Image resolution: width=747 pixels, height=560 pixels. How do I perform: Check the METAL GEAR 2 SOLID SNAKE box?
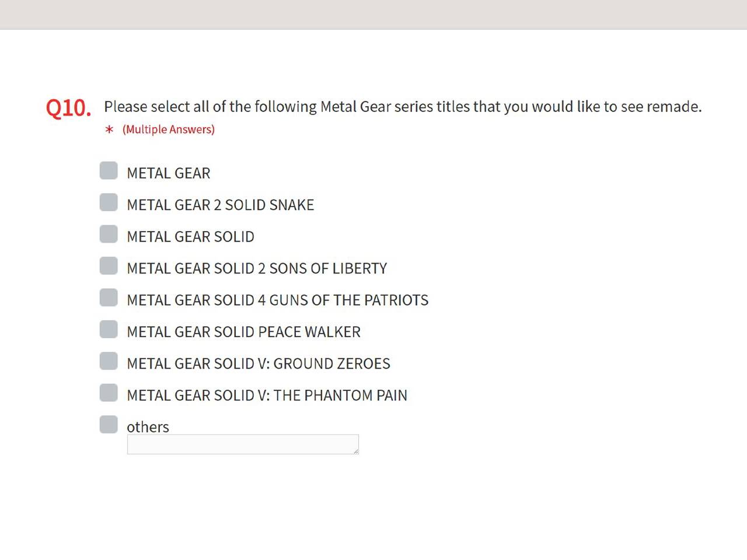coord(109,202)
